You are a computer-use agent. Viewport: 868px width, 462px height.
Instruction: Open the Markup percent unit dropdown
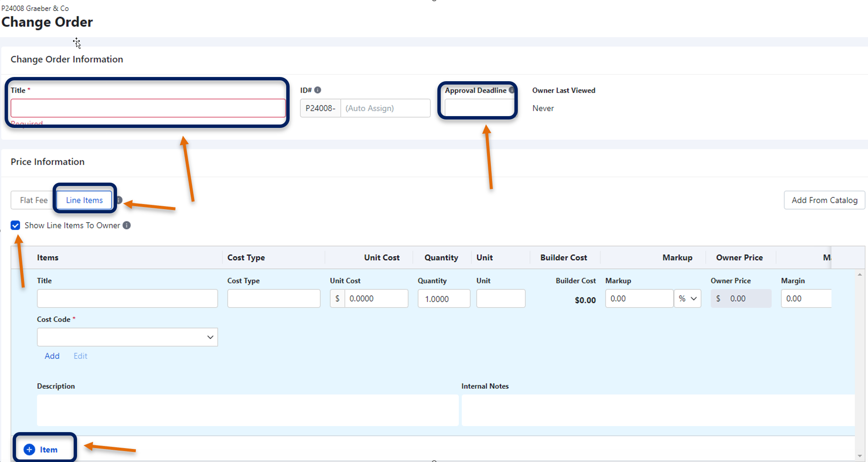click(687, 298)
